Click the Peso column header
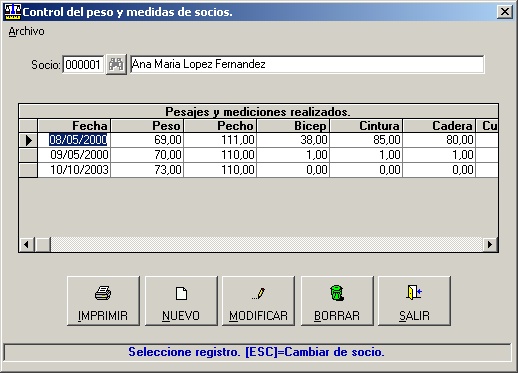 pyautogui.click(x=147, y=126)
